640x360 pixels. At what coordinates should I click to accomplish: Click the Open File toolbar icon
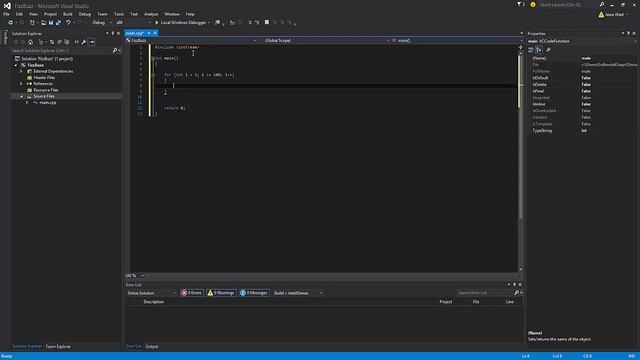(43, 22)
